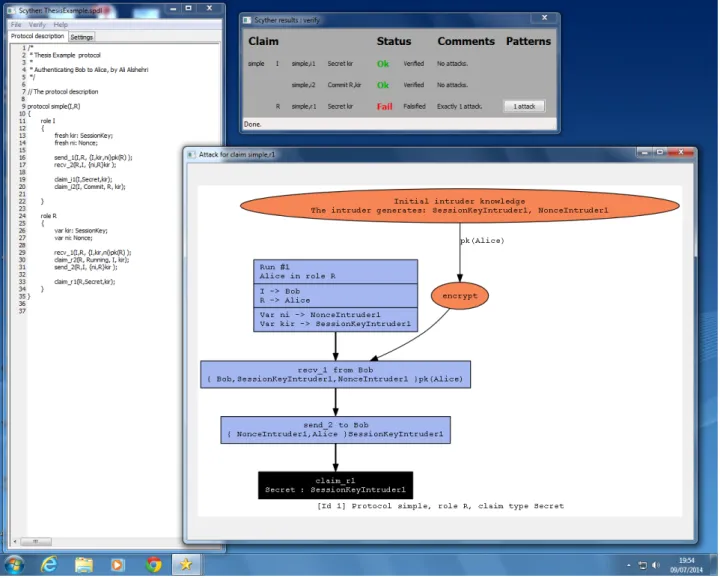Screen dimensions: 720x578
Task: Click the 'I -> Bob' row in run box
Action: point(280,292)
